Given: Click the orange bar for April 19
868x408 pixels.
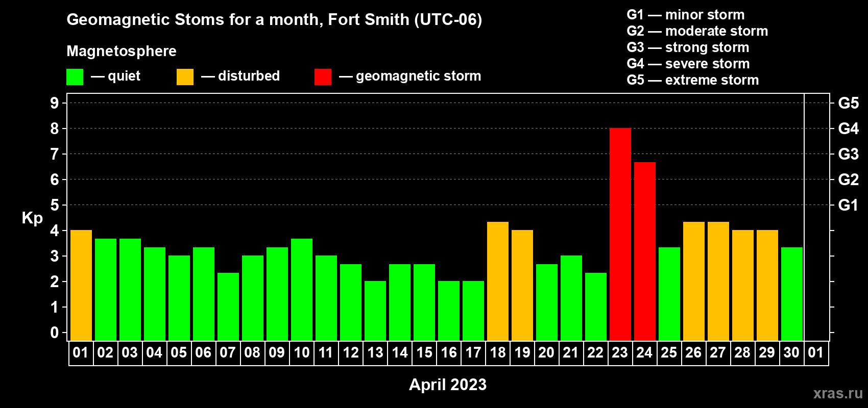Looking at the screenshot, I should 522,286.
